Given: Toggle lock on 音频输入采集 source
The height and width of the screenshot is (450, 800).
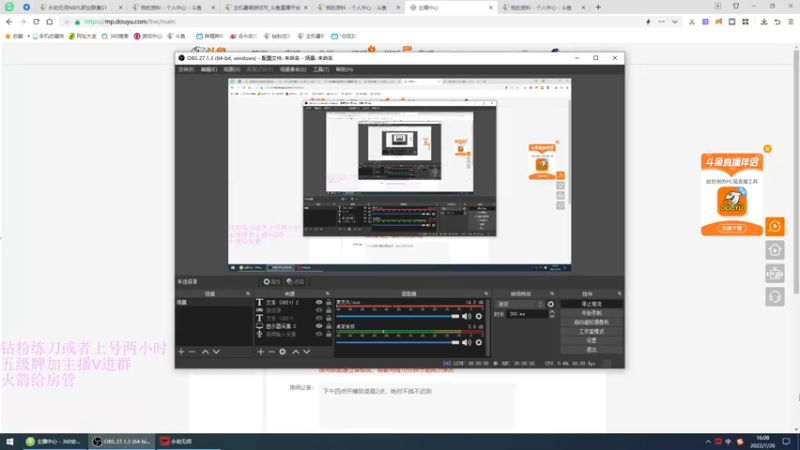Looking at the screenshot, I should (x=329, y=334).
